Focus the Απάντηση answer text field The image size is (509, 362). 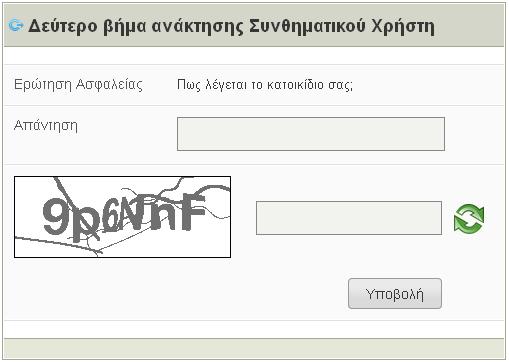click(x=311, y=134)
